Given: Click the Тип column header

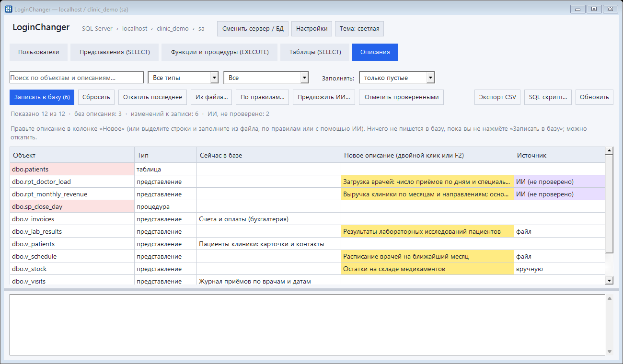Looking at the screenshot, I should [166, 155].
